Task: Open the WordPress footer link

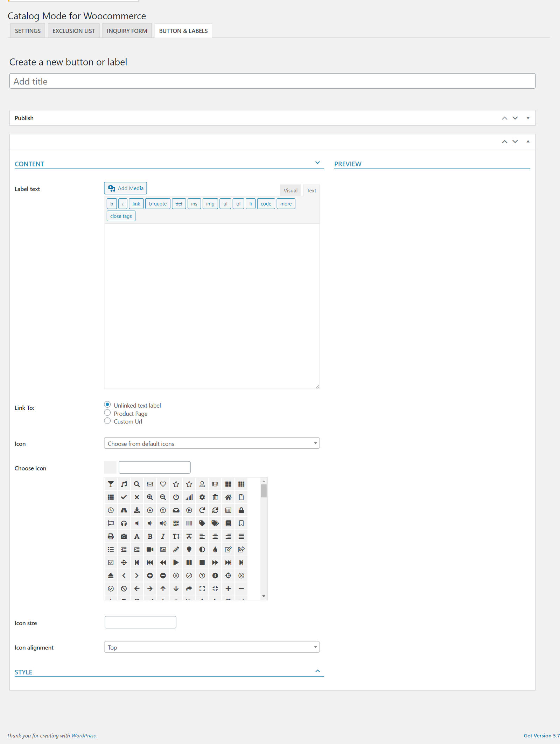Action: click(84, 736)
